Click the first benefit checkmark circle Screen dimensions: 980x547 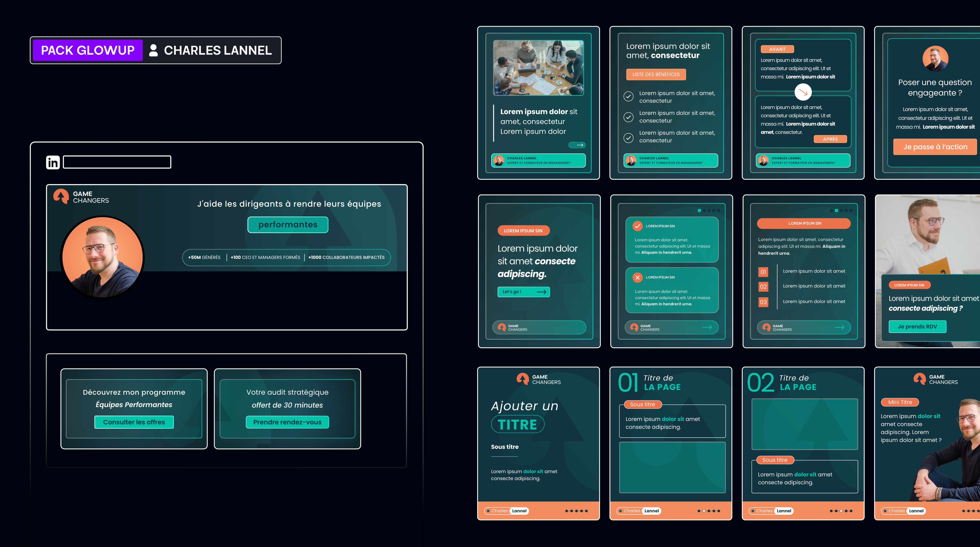coord(628,97)
